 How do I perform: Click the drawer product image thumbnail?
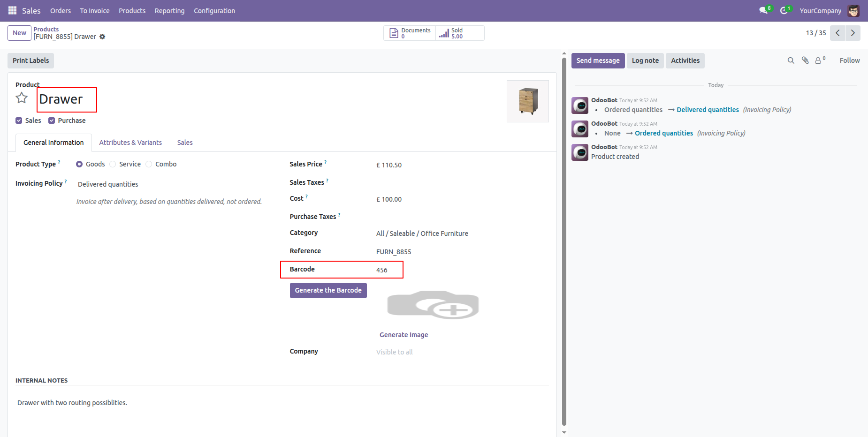click(x=527, y=101)
